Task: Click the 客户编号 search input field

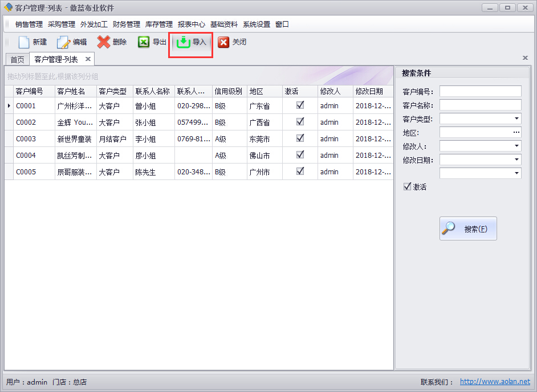Action: point(480,91)
